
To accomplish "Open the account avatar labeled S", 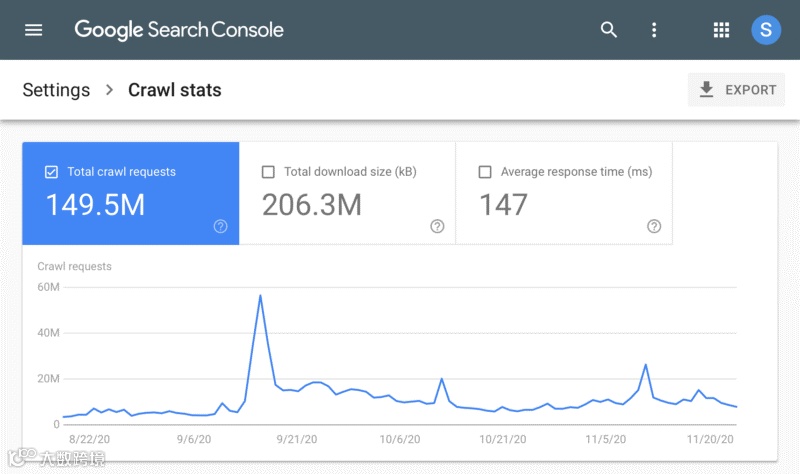I will [x=766, y=30].
